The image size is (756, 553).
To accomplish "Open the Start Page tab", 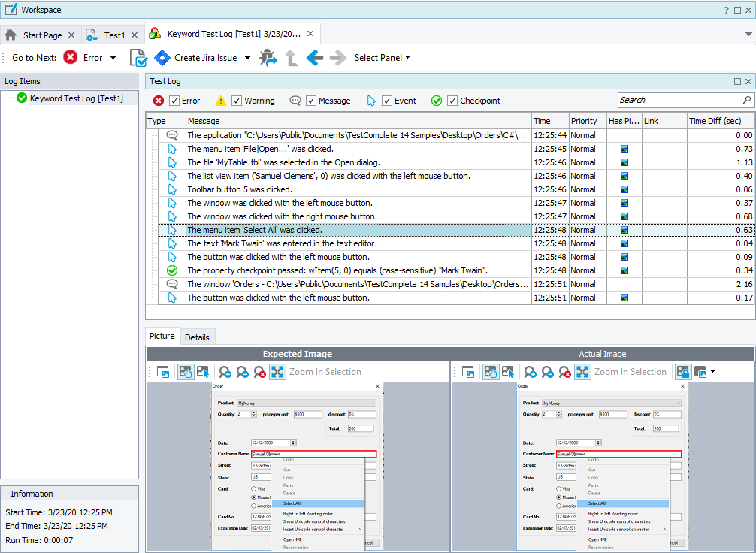I will pos(42,35).
